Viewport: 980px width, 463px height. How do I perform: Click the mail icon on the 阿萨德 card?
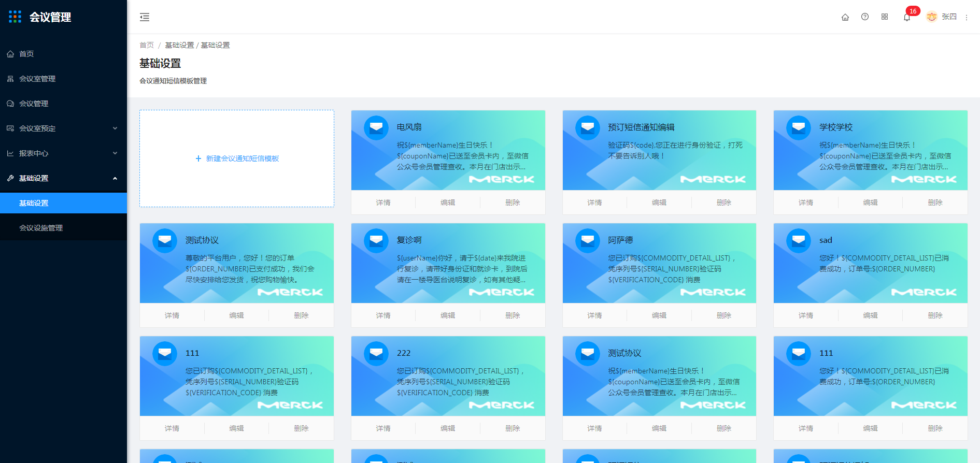coord(588,240)
